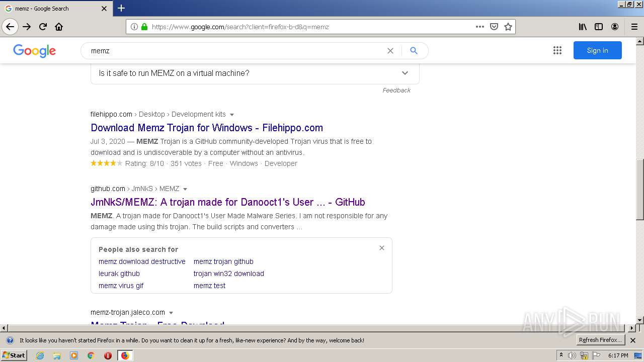Show the sidebars toolbar icon
Screen dimensions: 644x362
coord(599,27)
